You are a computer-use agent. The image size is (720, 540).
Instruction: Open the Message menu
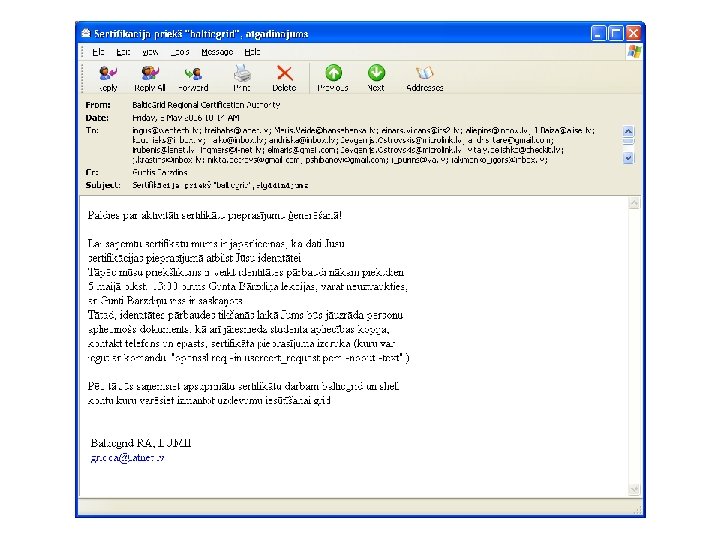click(217, 52)
